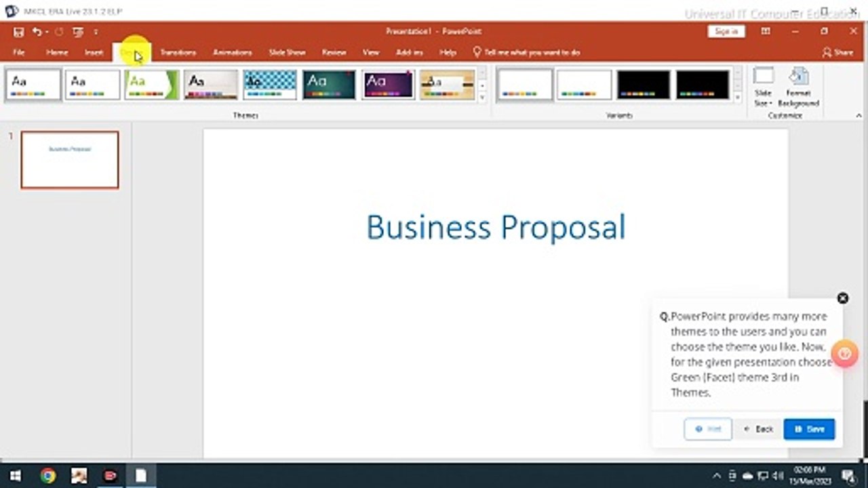Viewport: 868px width, 488px height.
Task: Click the Back button
Action: tap(758, 429)
